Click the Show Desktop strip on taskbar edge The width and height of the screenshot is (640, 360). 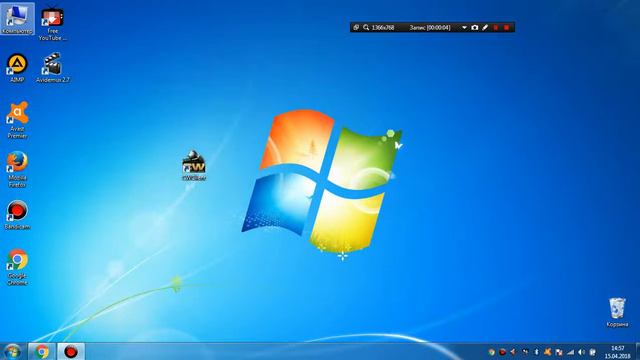pos(637,351)
